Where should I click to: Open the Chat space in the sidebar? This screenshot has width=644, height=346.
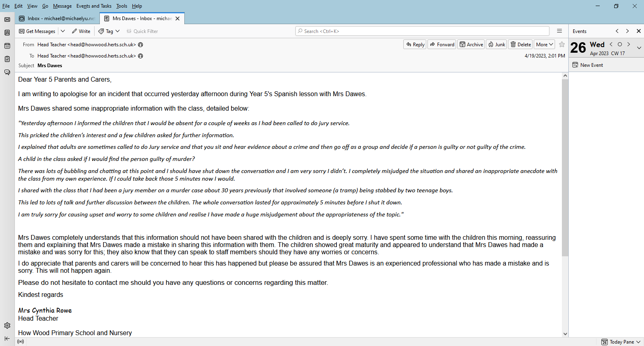tap(7, 72)
